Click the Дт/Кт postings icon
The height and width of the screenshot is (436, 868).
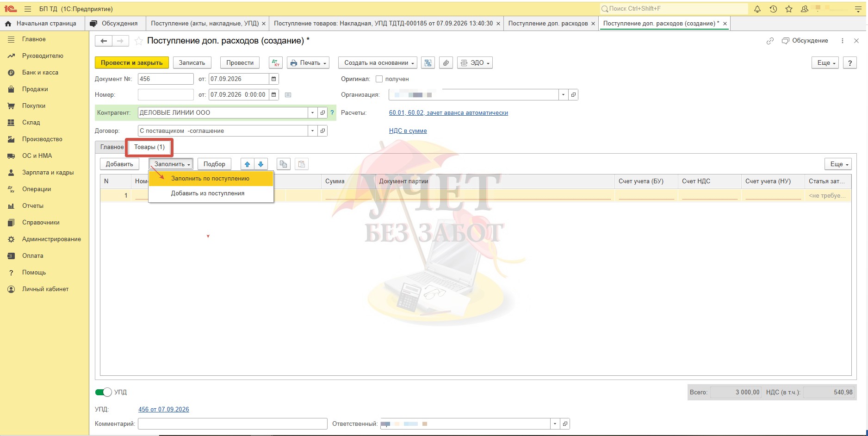[x=276, y=63]
